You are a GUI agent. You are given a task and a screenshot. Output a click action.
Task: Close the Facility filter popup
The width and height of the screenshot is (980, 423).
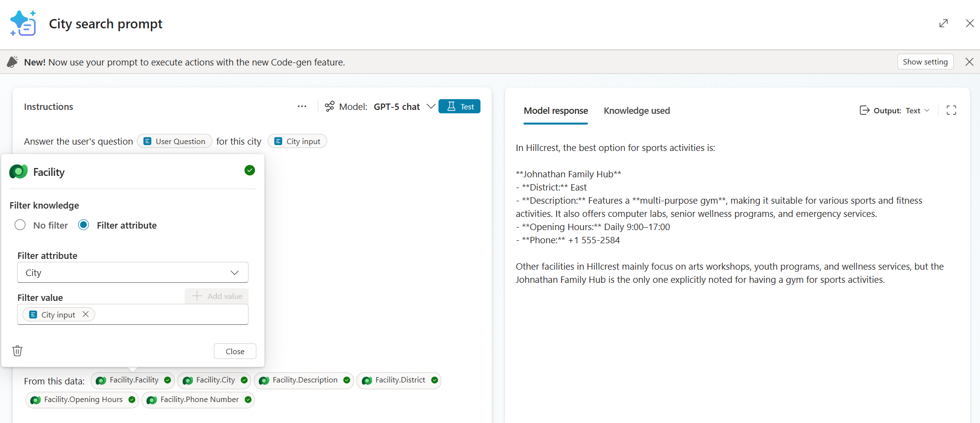click(235, 351)
